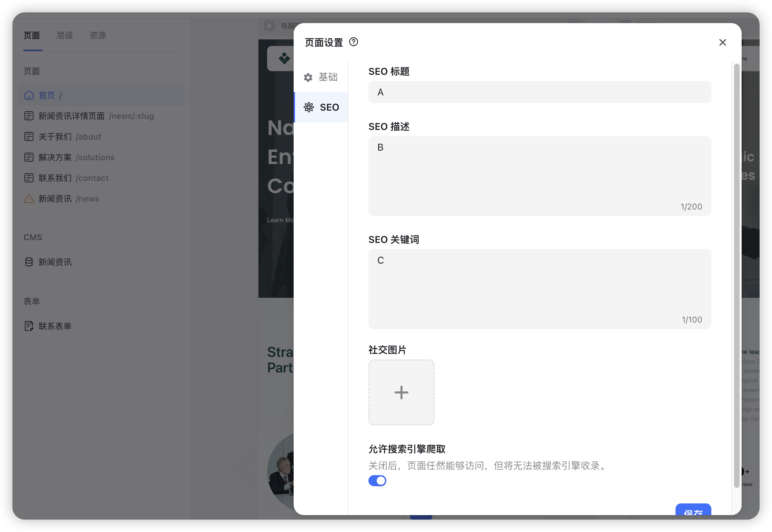
Task: Focus the SEO 关键词 text area
Action: 539,289
